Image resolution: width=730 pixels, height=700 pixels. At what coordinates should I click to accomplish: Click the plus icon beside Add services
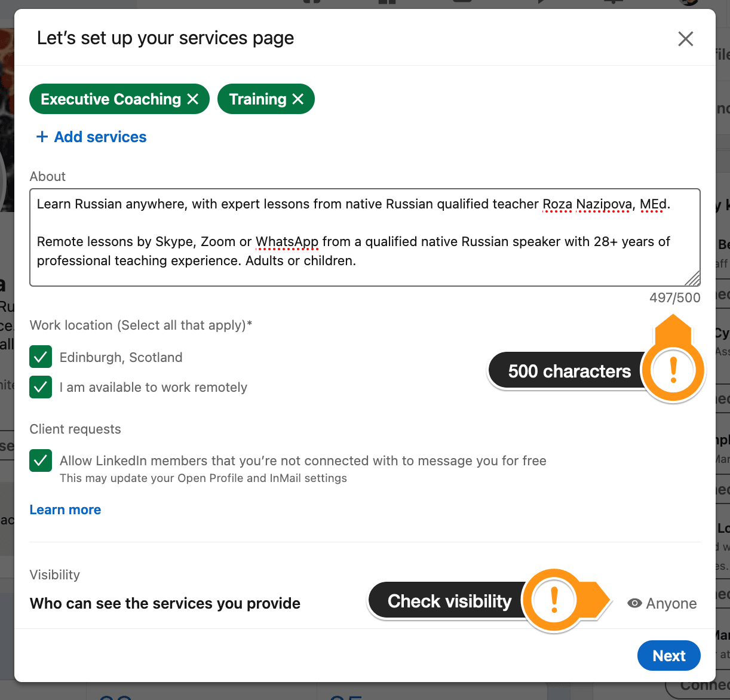(42, 137)
